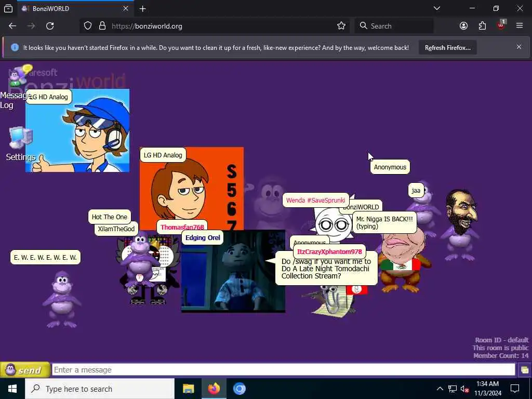Open the Windows Start button
The height and width of the screenshot is (399, 532).
click(x=12, y=389)
